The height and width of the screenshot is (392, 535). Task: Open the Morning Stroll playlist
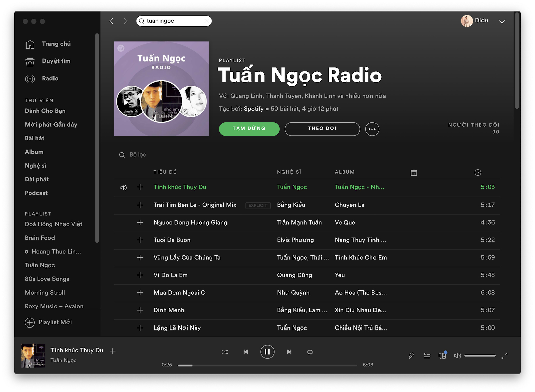(45, 293)
